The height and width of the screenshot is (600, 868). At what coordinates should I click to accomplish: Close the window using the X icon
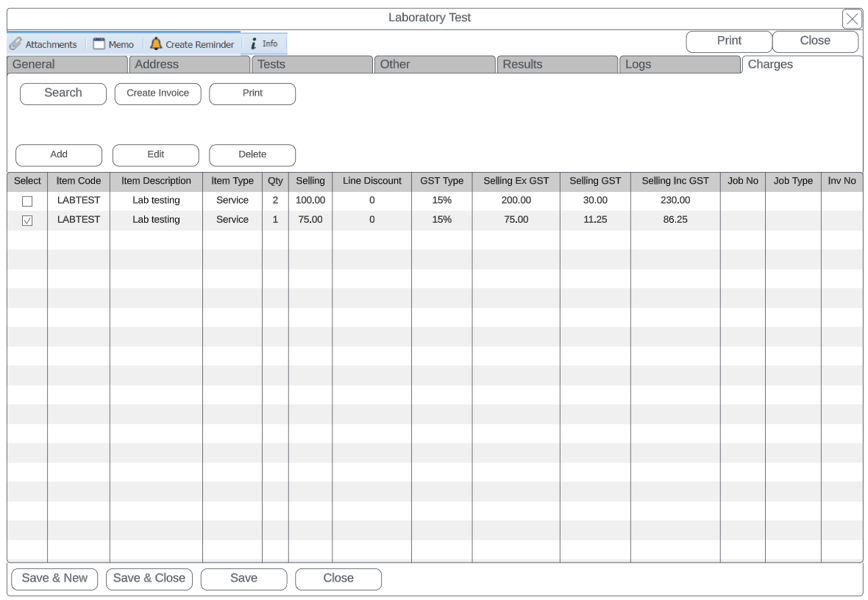851,19
